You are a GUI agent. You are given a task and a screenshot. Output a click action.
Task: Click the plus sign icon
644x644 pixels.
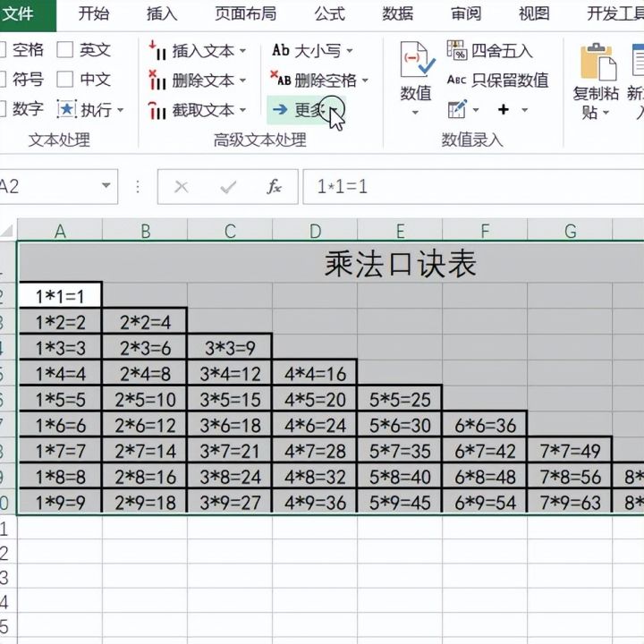[504, 110]
